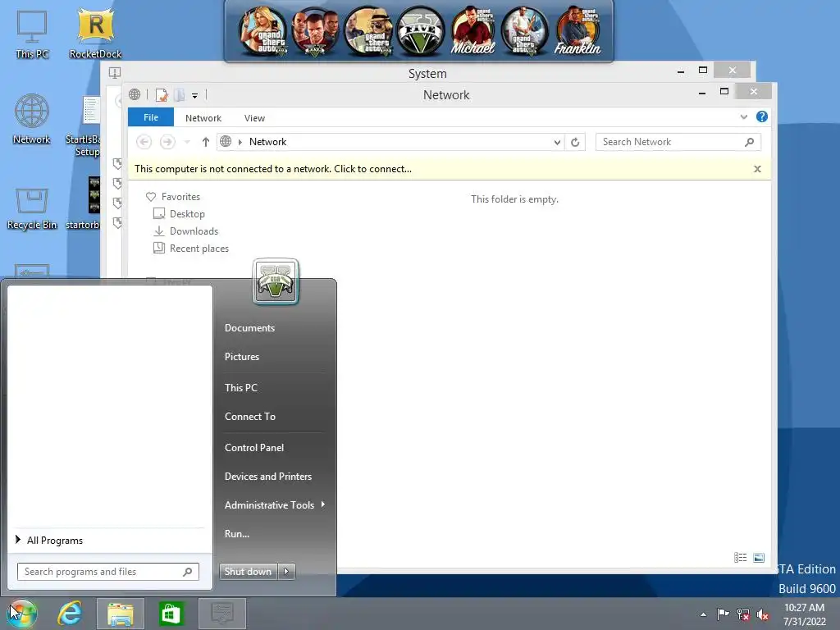840x630 pixels.
Task: Click the GTA FIVE logo dock icon
Action: (x=420, y=31)
